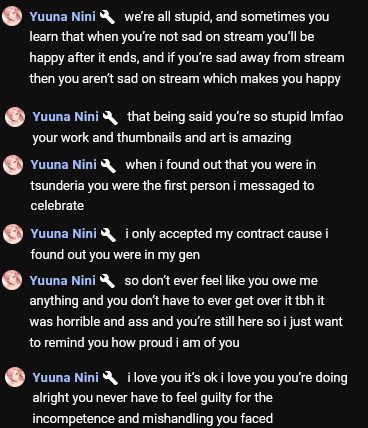Click Yuuna Nini name on "that being said" message
The width and height of the screenshot is (368, 428).
[x=66, y=117]
